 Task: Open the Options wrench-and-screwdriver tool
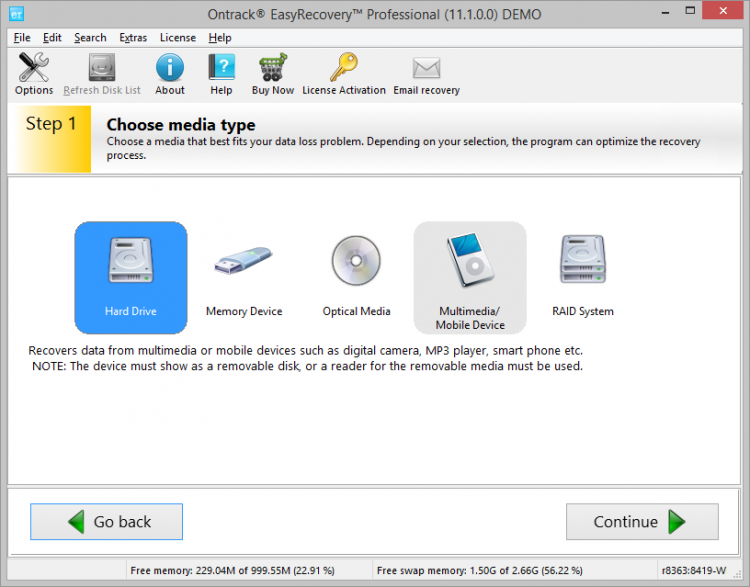click(33, 74)
